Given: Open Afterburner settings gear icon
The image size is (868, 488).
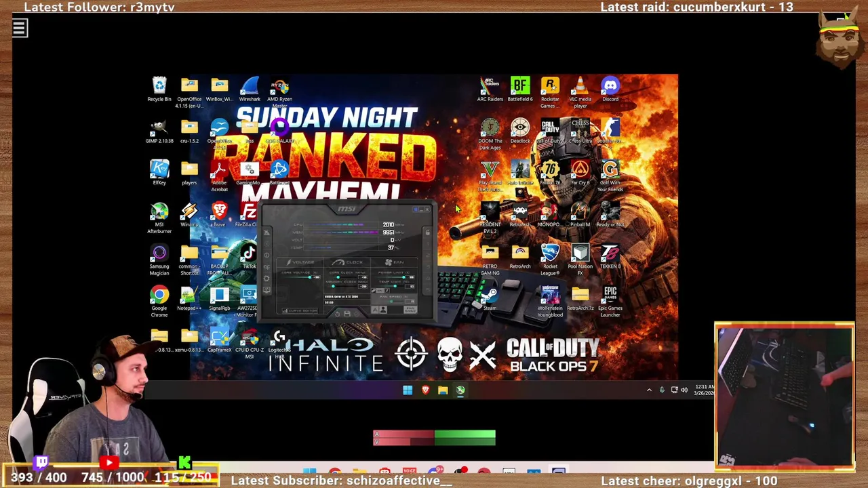Looking at the screenshot, I should click(x=267, y=279).
